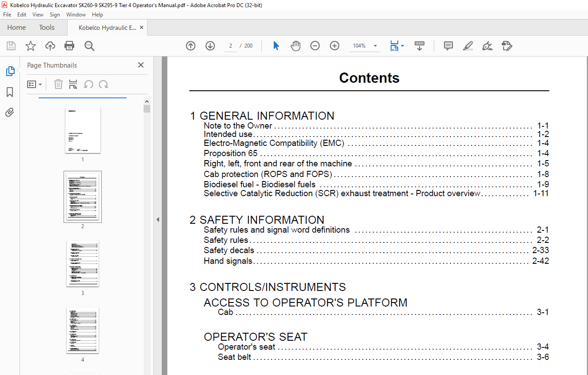Close the Page Thumbnails panel
This screenshot has height=375, width=588.
coord(141,65)
